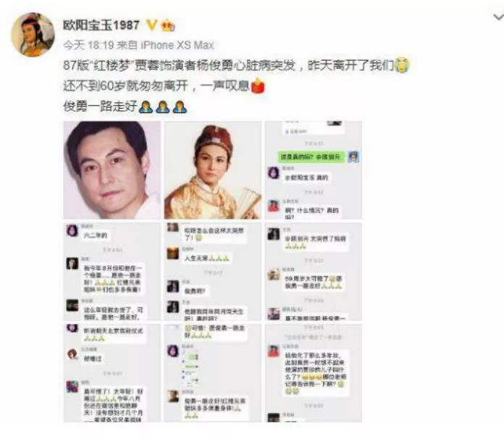Click the first praying person emoji
Viewport: 504px width, 442px height.
click(x=146, y=107)
